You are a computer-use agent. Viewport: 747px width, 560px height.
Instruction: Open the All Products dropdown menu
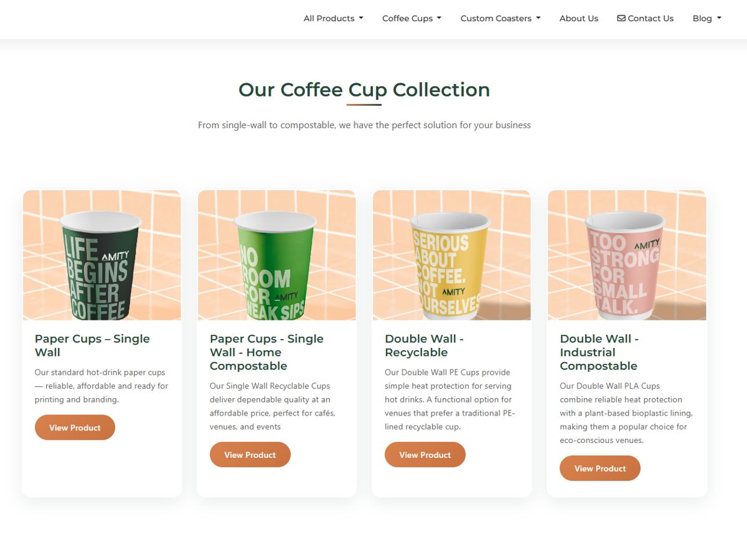point(334,19)
